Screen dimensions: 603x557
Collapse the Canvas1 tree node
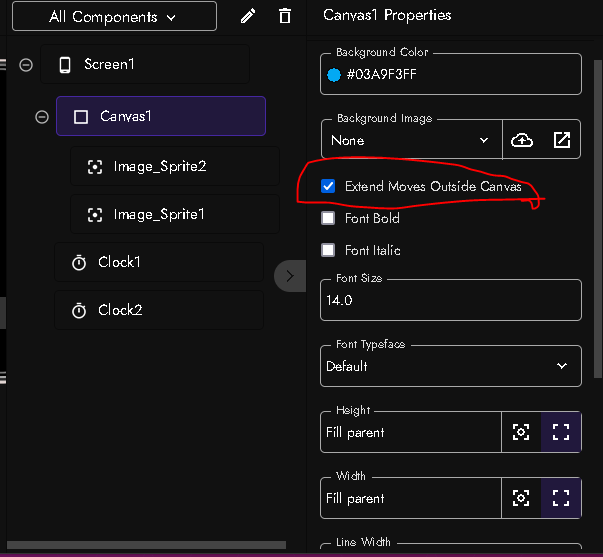[42, 117]
